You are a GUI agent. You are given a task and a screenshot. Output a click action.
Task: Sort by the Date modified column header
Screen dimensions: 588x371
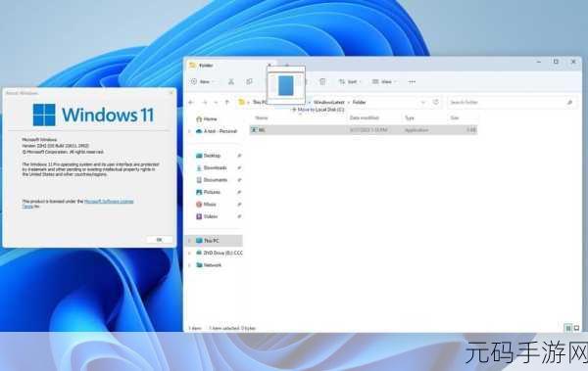pyautogui.click(x=365, y=117)
